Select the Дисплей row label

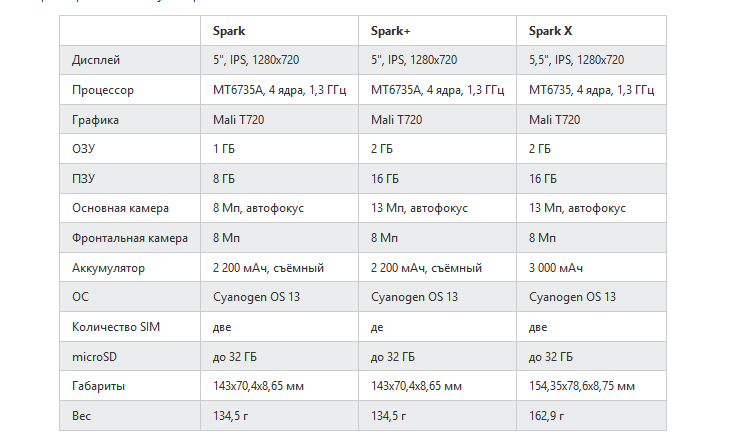pyautogui.click(x=97, y=60)
